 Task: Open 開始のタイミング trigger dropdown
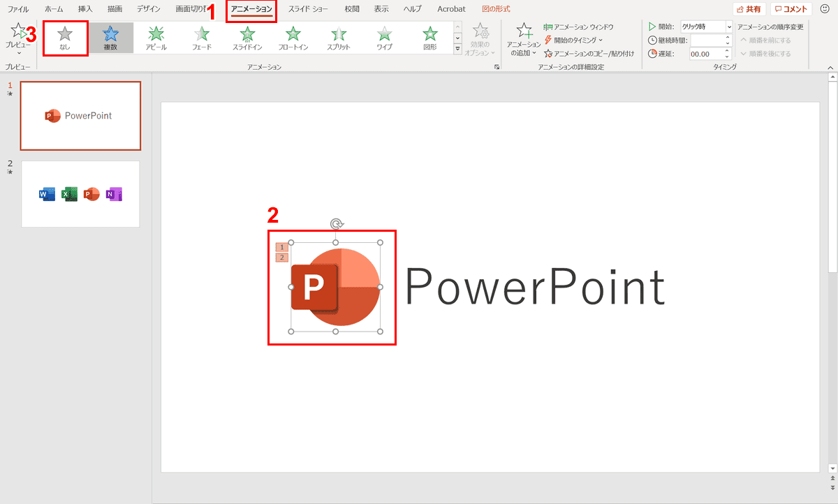point(573,40)
